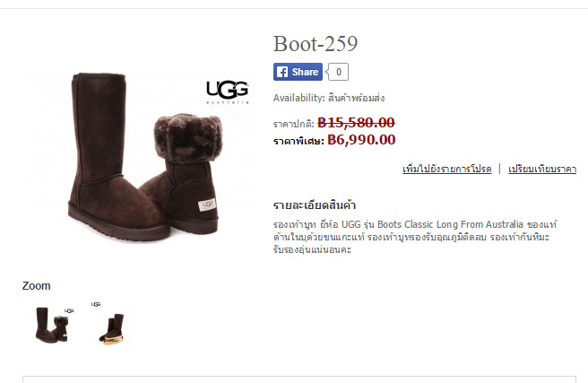Screen dimensions: 588x383
Task: Click the Facebook logo icon in Share
Action: pyautogui.click(x=282, y=72)
